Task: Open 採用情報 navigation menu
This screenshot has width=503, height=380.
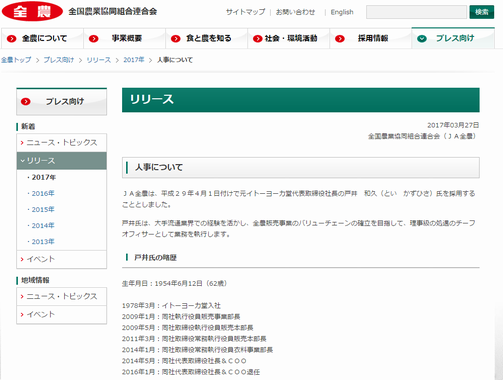Action: click(x=371, y=38)
